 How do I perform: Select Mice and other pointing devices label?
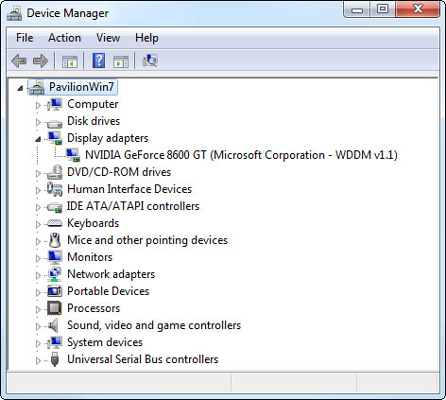tap(147, 240)
